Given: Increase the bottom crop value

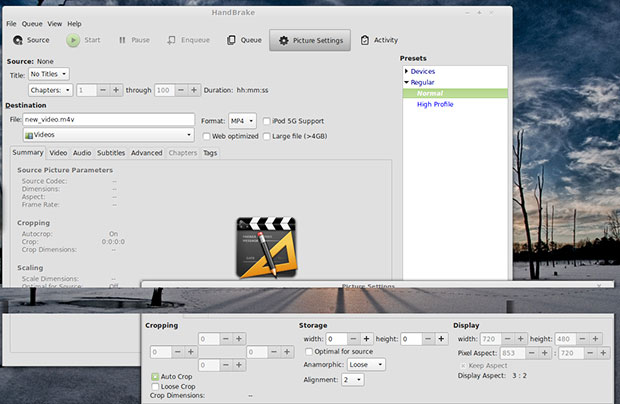Looking at the screenshot, I should 239,365.
